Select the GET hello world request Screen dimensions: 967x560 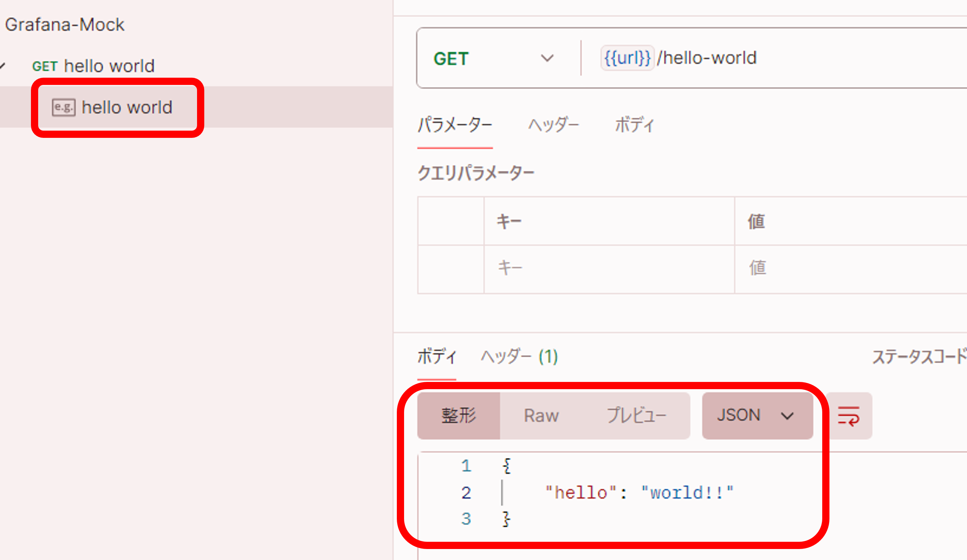(109, 66)
